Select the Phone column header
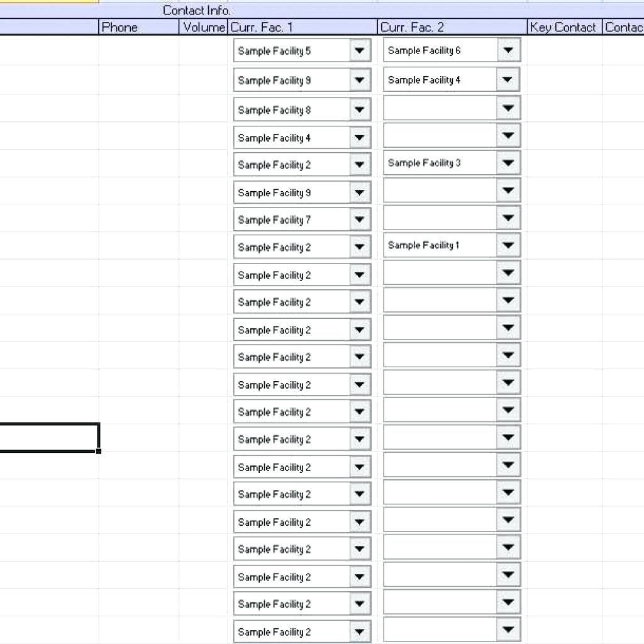644x644 pixels. click(x=139, y=27)
